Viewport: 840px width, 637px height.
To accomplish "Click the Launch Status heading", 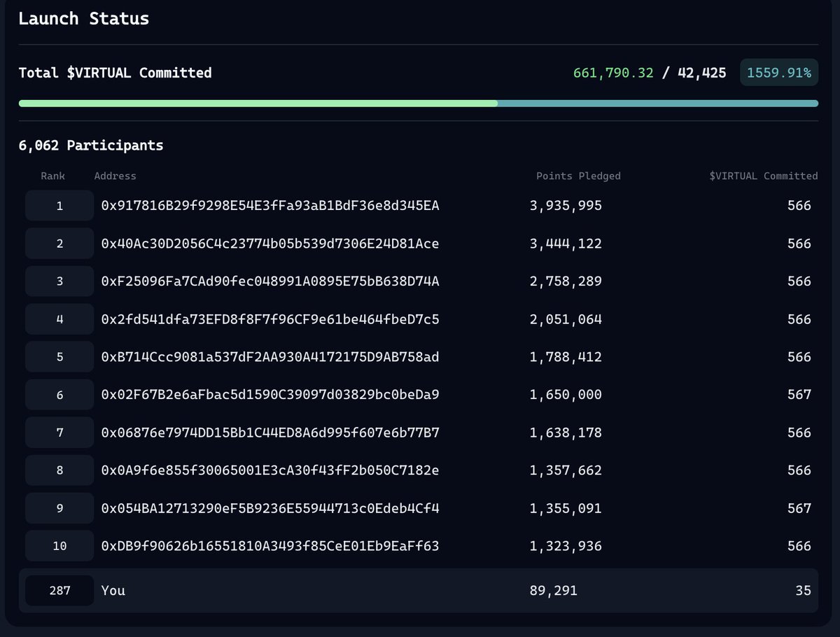I will pos(83,19).
